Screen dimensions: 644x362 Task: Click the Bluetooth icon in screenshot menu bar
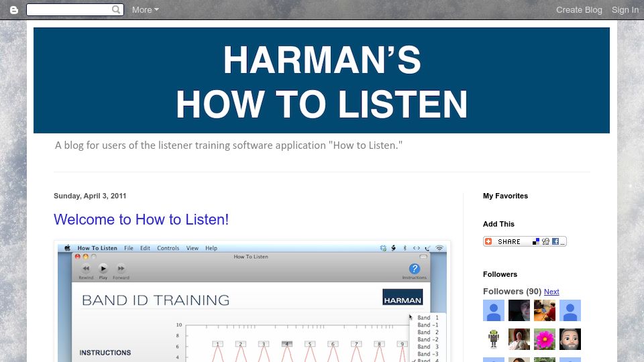tap(405, 248)
